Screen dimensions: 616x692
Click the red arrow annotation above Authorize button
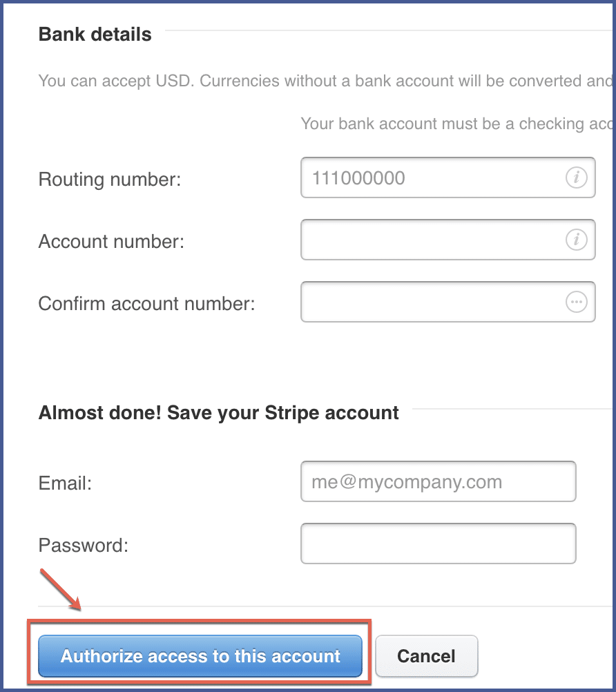[x=61, y=590]
